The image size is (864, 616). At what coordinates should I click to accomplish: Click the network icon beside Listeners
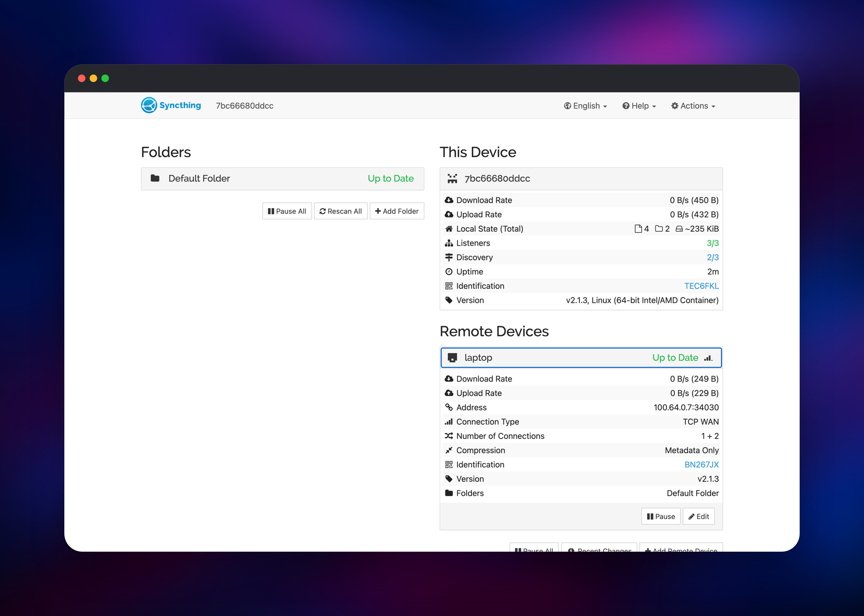point(449,243)
